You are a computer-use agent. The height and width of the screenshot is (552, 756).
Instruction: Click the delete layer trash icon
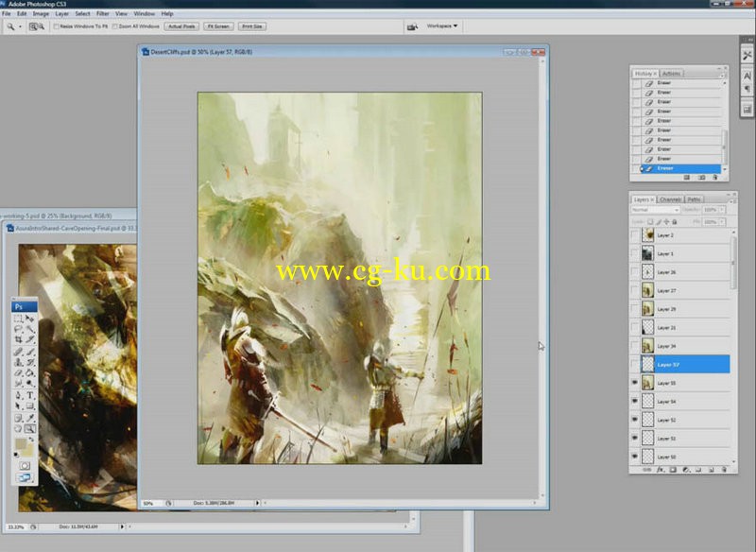724,469
